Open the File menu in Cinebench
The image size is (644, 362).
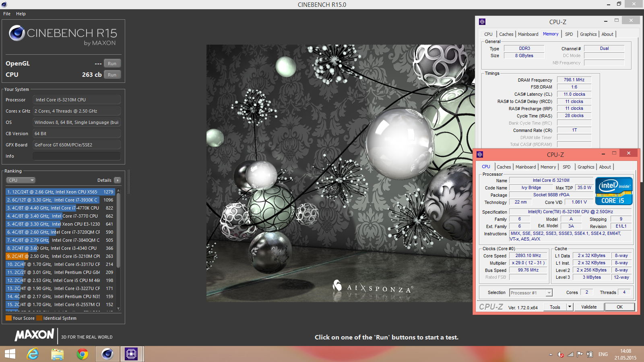(7, 14)
